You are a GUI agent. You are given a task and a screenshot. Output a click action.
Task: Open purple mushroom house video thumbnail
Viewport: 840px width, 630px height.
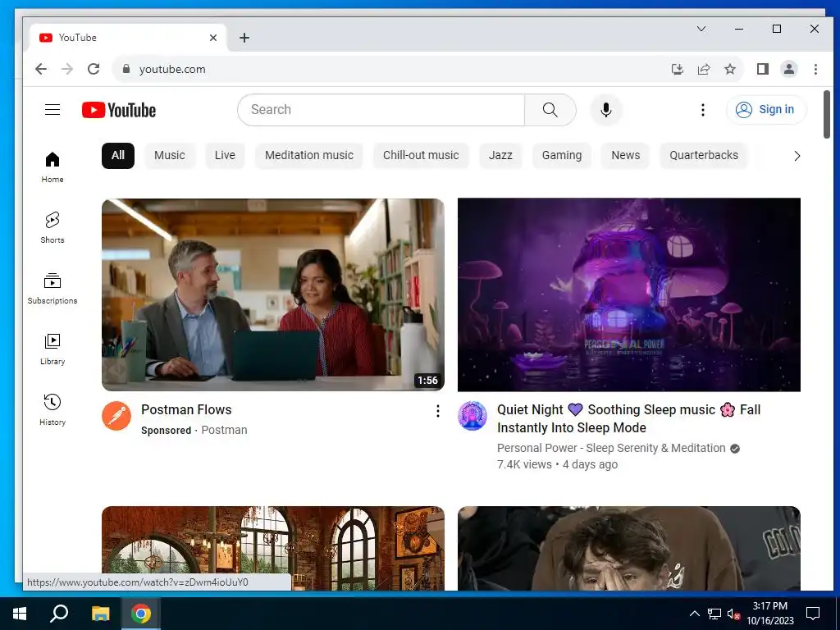[x=629, y=294]
